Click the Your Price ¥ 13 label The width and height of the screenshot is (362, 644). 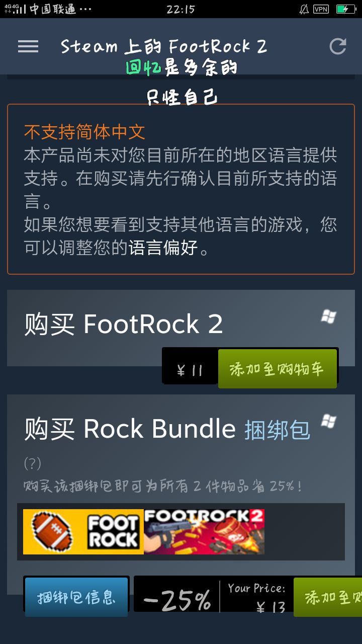[257, 597]
